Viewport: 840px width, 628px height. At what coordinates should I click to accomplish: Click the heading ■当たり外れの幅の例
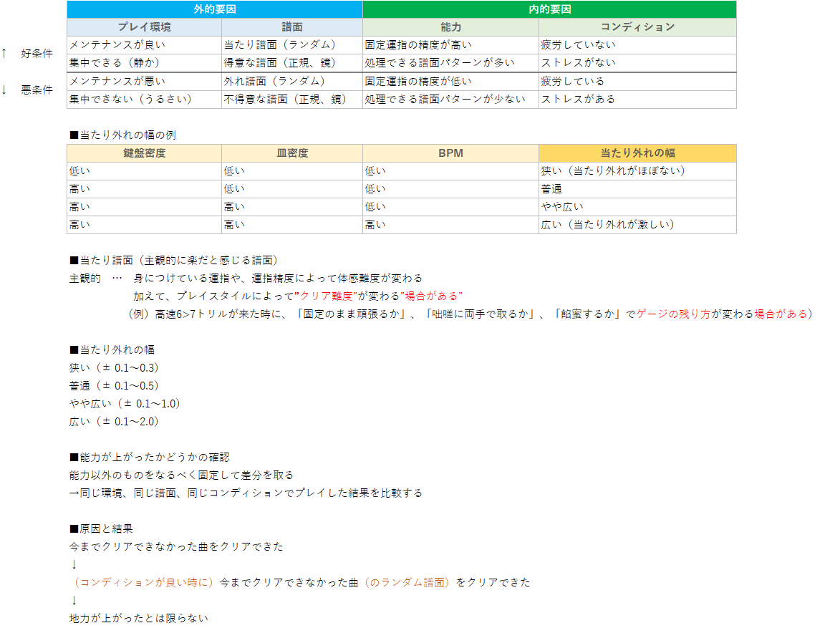point(122,135)
